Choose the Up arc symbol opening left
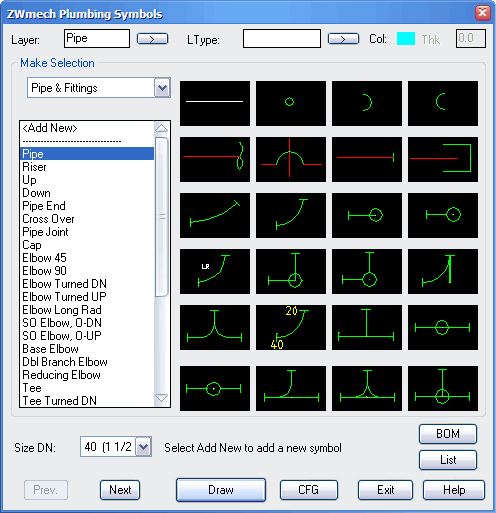This screenshot has width=496, height=513. 367,103
